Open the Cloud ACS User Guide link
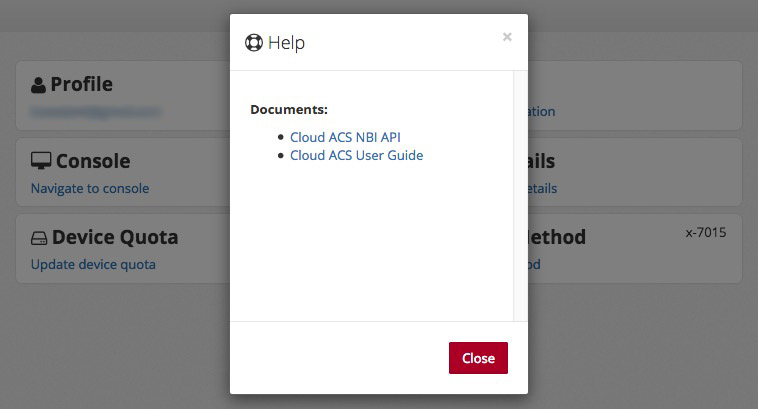Image resolution: width=758 pixels, height=409 pixels. point(356,156)
